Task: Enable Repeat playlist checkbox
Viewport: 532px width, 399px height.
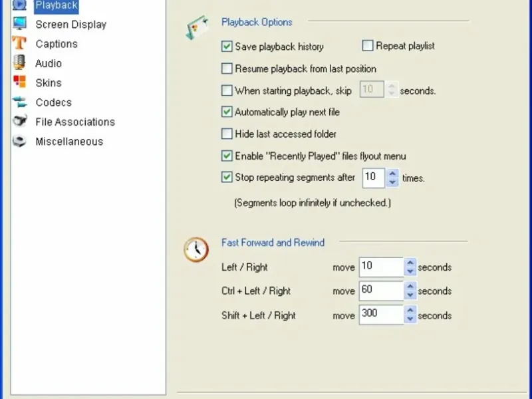Action: (x=368, y=45)
